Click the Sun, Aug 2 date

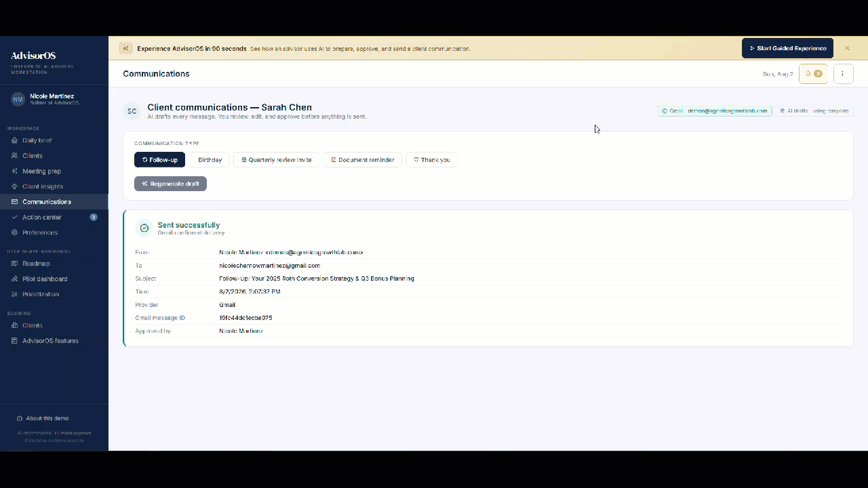tap(778, 74)
